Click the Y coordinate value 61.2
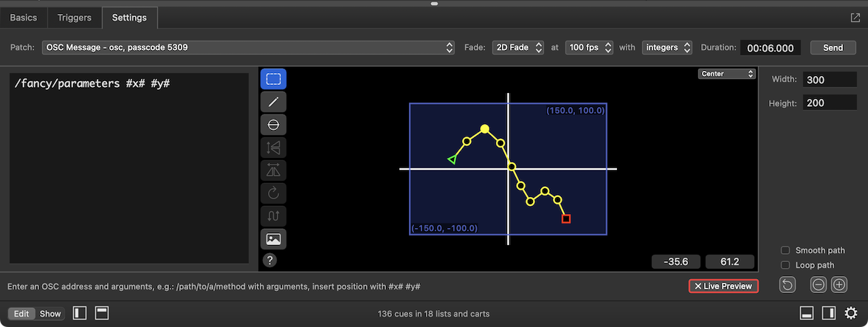This screenshot has height=327, width=868. click(729, 262)
